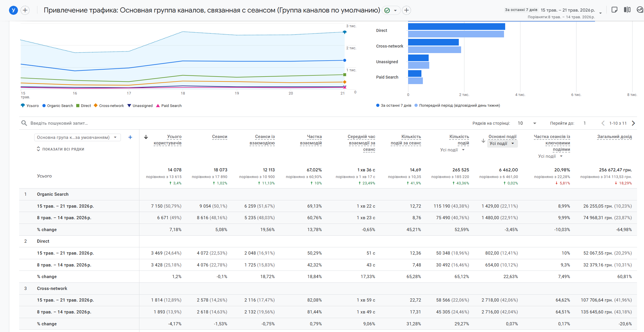This screenshot has height=332, width=644.
Task: Toggle Cross-network series in chart legend
Action: 109,106
